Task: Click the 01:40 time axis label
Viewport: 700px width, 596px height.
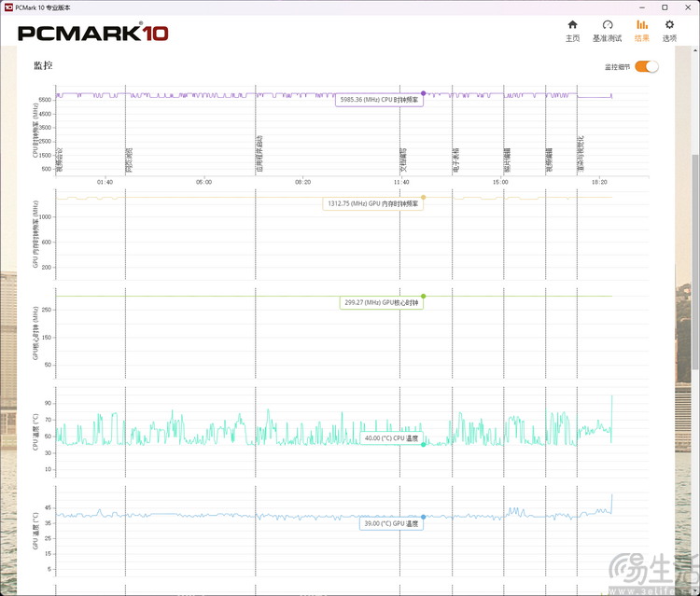Action: 105,182
